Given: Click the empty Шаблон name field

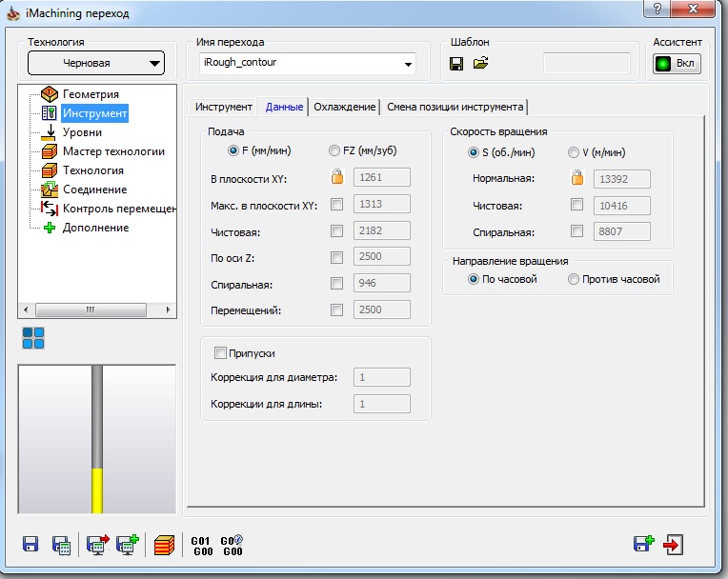Looking at the screenshot, I should click(x=587, y=63).
